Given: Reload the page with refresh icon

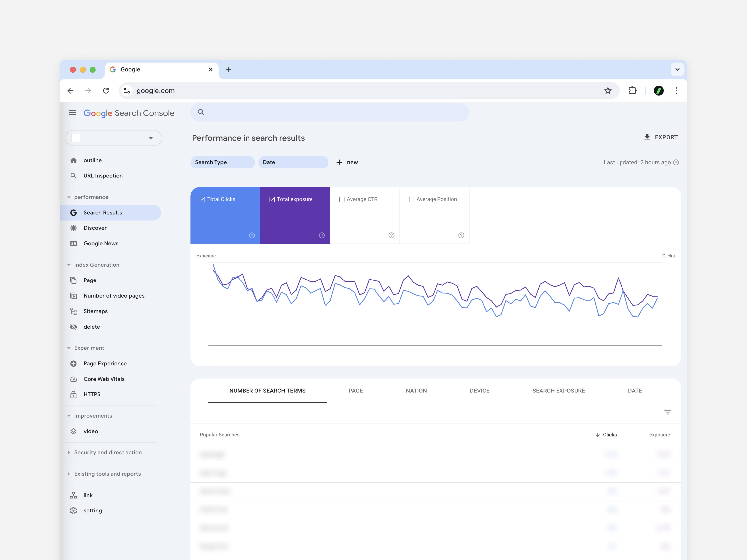Looking at the screenshot, I should 106,90.
